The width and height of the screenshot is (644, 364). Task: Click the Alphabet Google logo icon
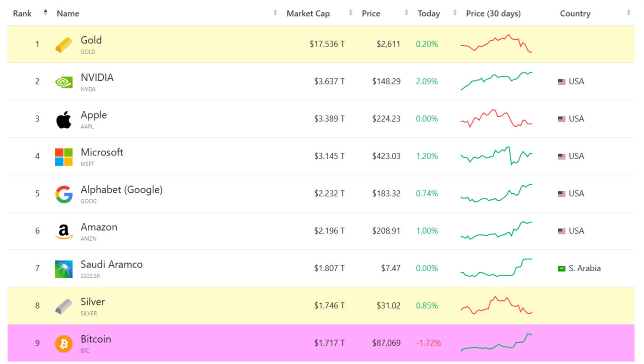(x=64, y=194)
